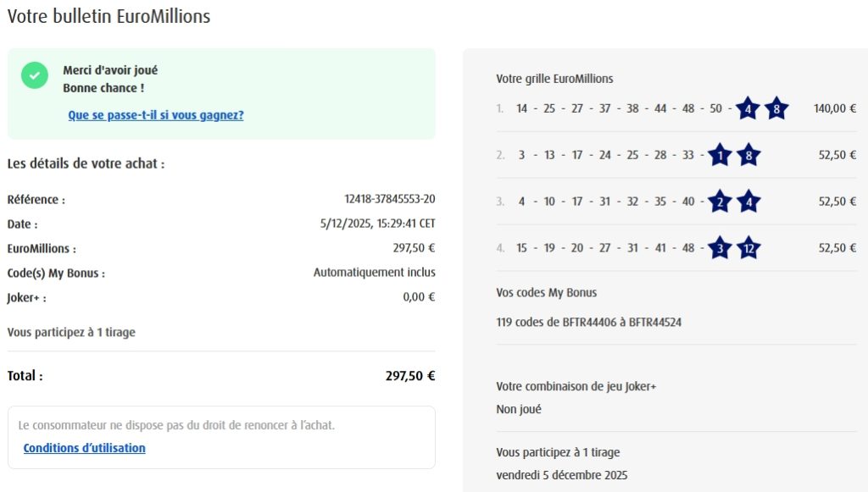868x492 pixels.
Task: Open the Conditions d'utilisation link
Action: coord(85,448)
